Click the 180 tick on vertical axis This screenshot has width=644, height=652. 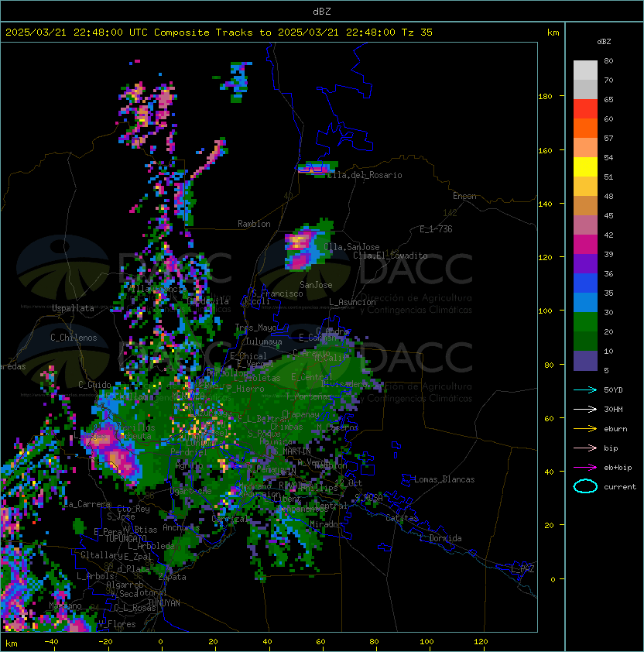click(x=545, y=97)
